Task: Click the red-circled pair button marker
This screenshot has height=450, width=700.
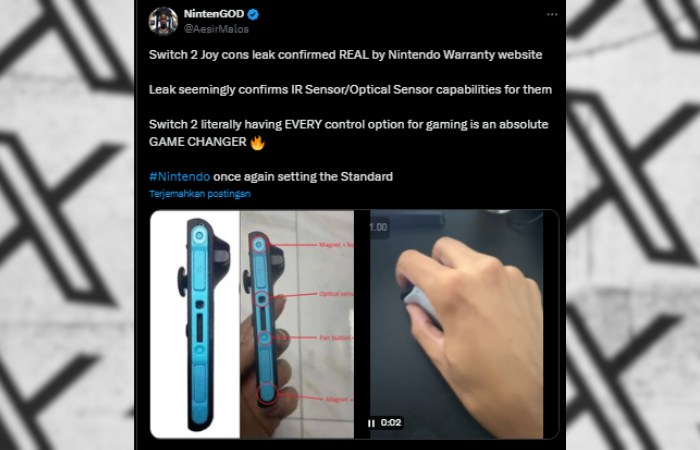Action: click(264, 338)
